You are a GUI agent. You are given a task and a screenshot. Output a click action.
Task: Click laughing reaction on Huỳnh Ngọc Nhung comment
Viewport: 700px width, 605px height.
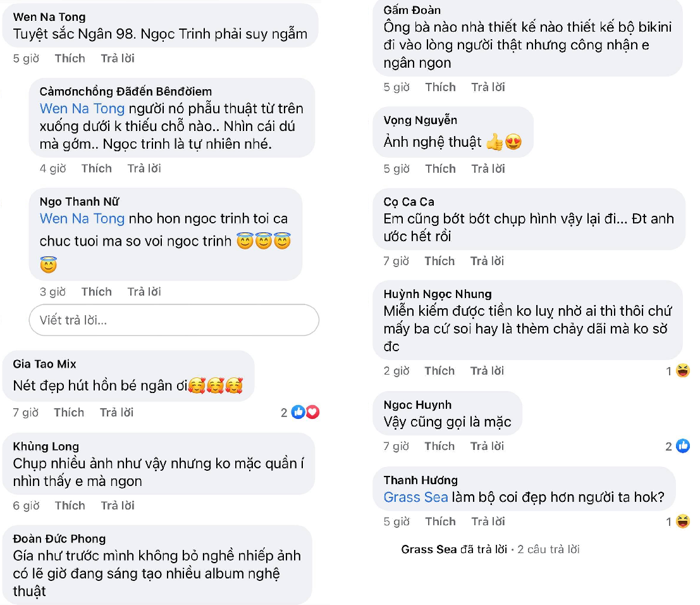[x=683, y=371]
